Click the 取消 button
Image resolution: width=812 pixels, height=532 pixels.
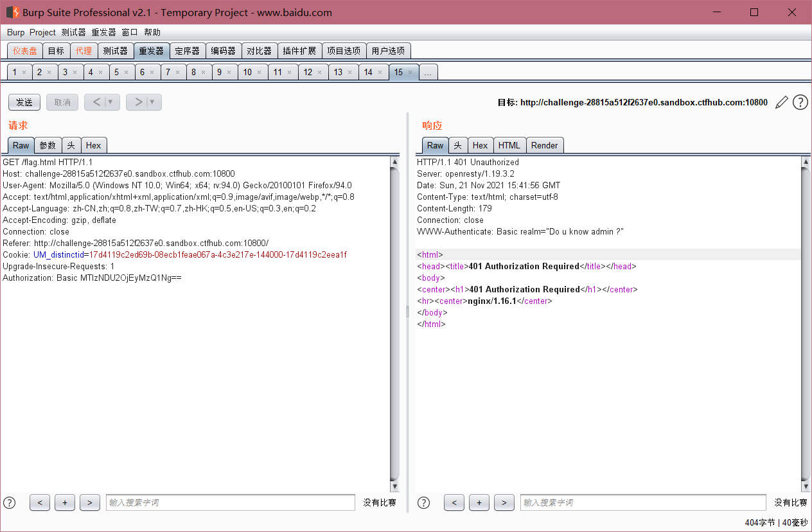click(62, 102)
